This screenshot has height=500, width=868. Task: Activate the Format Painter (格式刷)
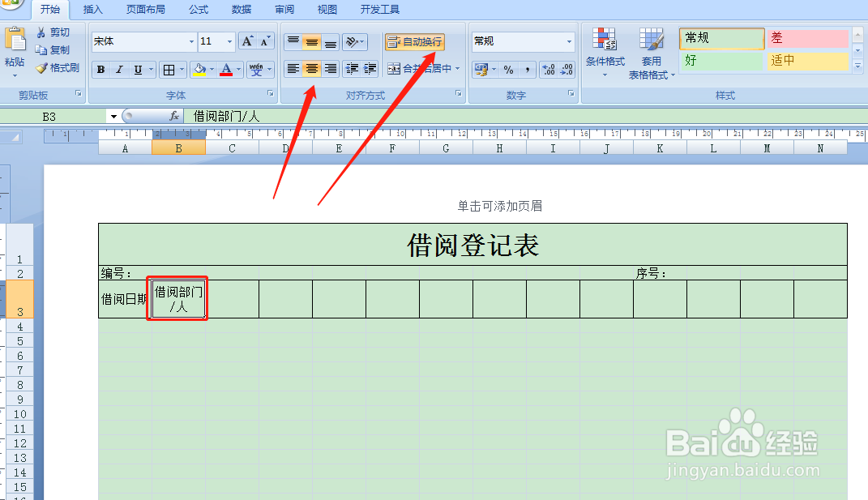[x=58, y=68]
